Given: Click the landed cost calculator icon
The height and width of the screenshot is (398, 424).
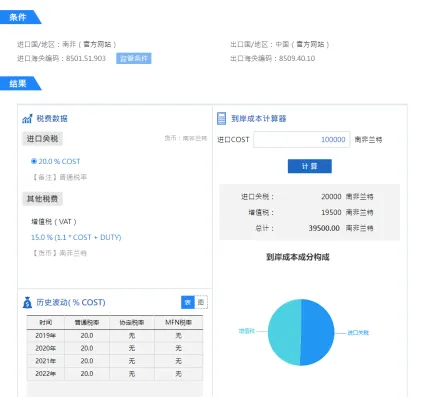Looking at the screenshot, I should pyautogui.click(x=221, y=118).
